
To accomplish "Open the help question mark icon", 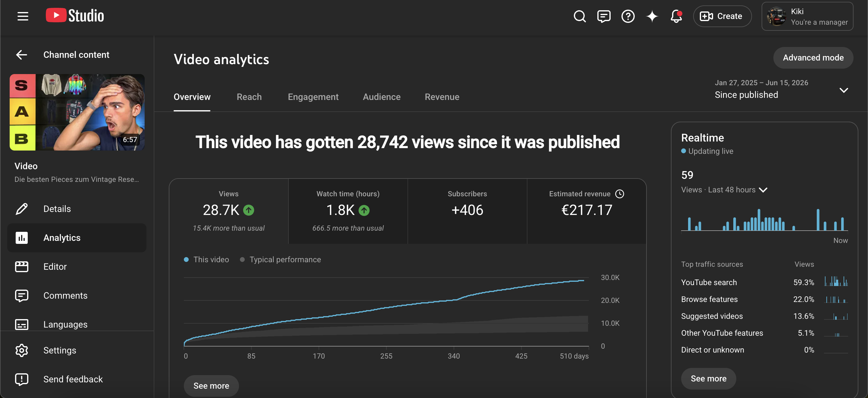I will (x=628, y=16).
